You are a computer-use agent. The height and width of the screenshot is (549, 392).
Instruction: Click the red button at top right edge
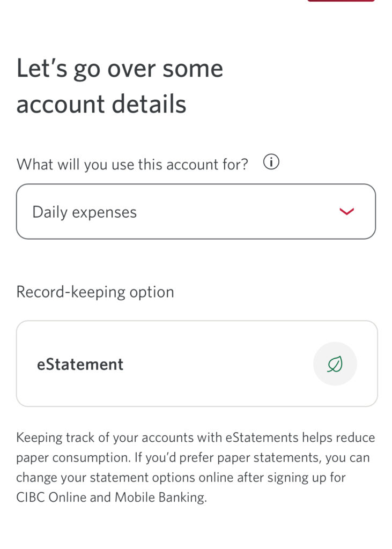[x=341, y=1]
